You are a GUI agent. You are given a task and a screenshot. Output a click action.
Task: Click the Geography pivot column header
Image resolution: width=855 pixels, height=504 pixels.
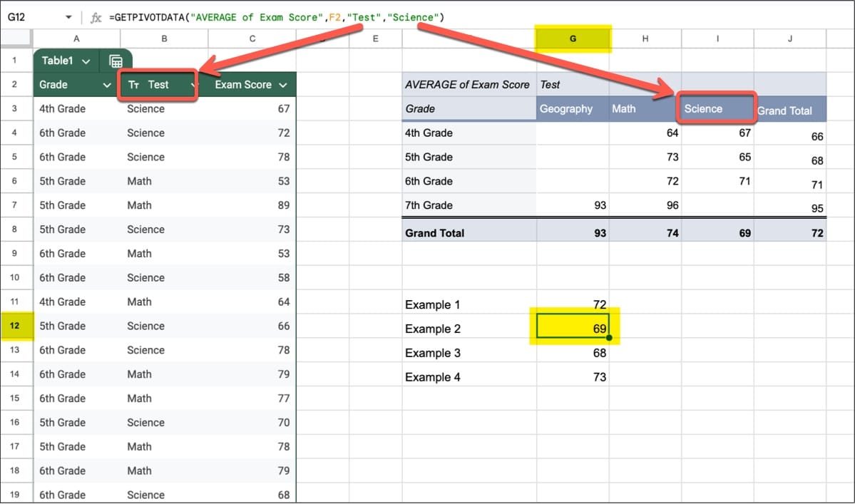pyautogui.click(x=573, y=108)
